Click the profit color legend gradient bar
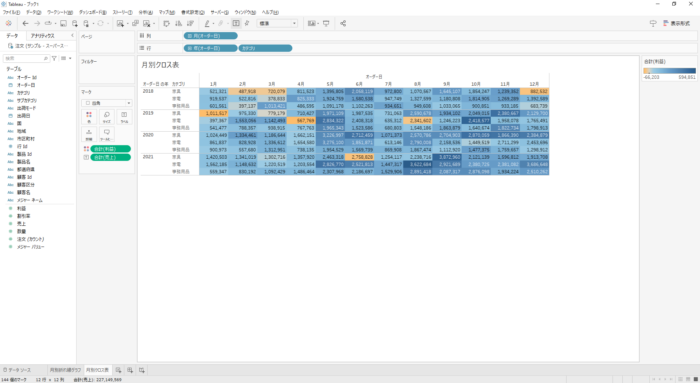This screenshot has height=383, width=700. [x=669, y=71]
